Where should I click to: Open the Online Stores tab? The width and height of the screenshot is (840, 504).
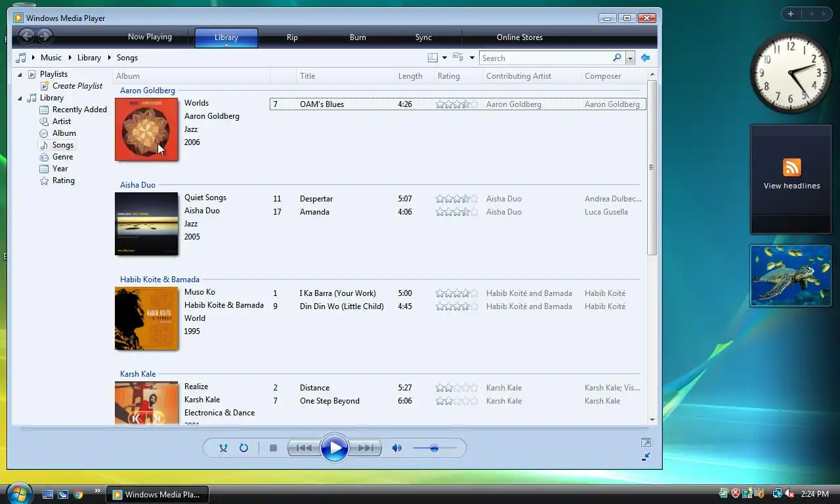tap(520, 37)
